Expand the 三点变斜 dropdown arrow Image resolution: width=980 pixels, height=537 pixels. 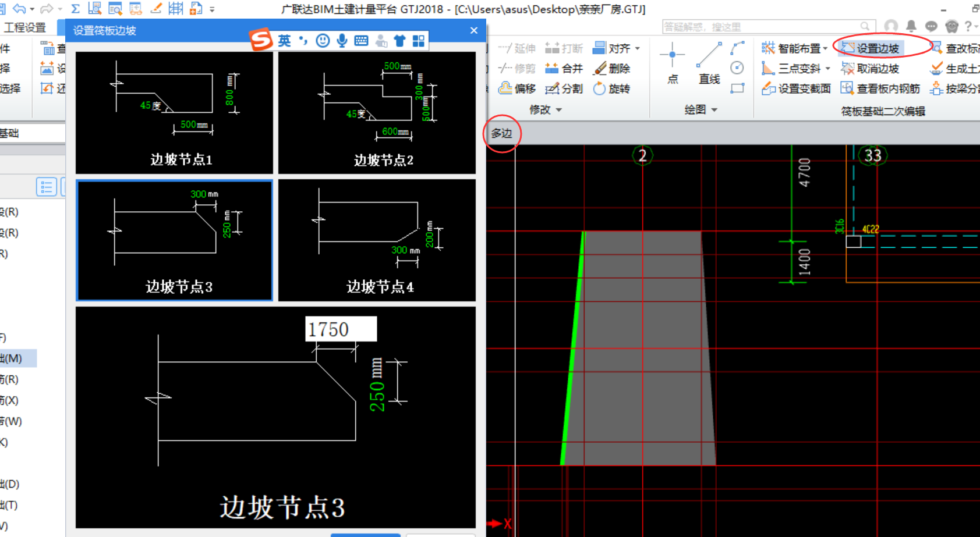pos(828,69)
